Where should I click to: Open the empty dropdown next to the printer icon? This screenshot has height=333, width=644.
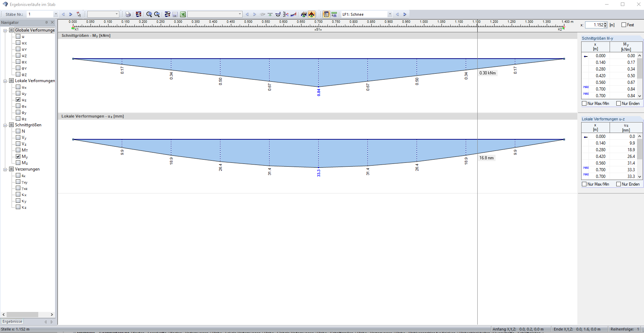point(117,14)
